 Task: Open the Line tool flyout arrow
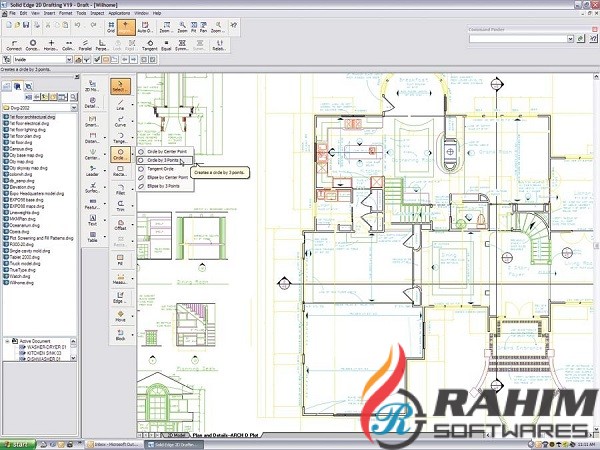click(132, 104)
